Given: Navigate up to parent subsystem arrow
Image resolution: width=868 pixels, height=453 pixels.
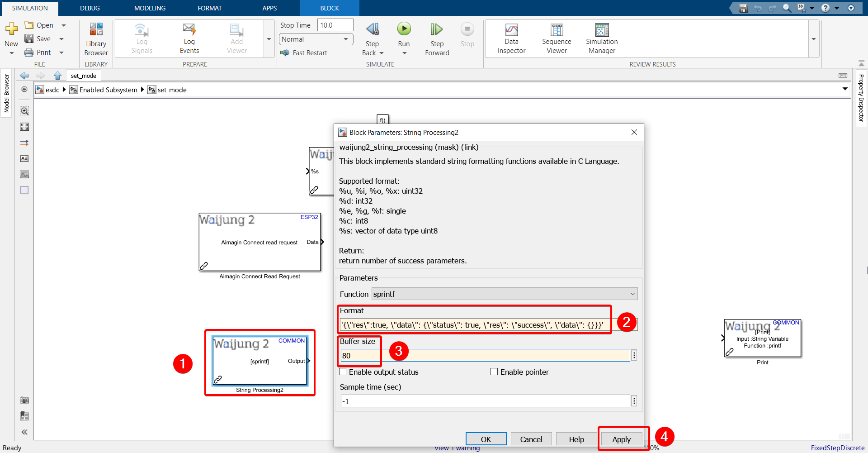Looking at the screenshot, I should [57, 76].
